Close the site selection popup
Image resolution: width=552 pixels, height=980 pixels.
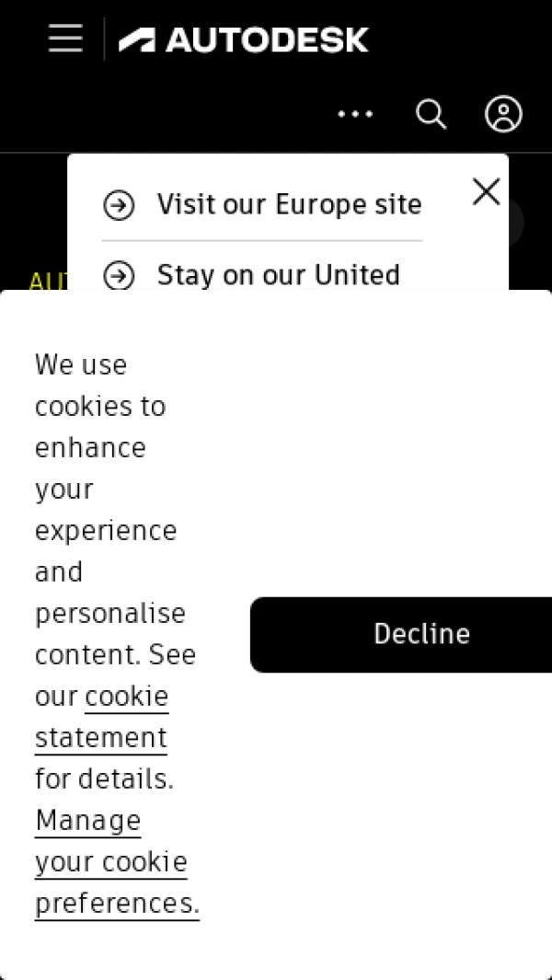[x=486, y=191]
